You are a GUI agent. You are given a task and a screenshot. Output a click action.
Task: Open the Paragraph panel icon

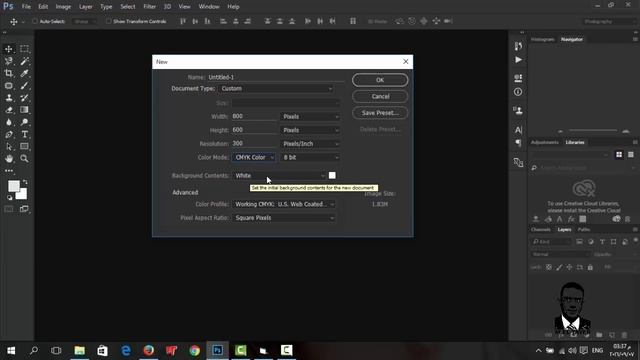pyautogui.click(x=518, y=143)
